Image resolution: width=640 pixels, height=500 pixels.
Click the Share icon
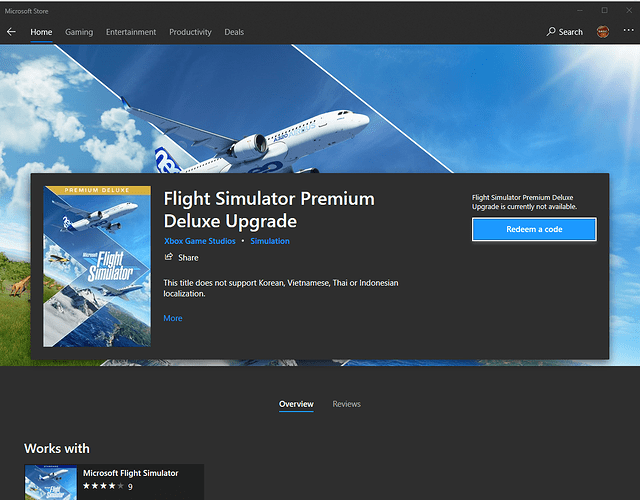coord(168,257)
